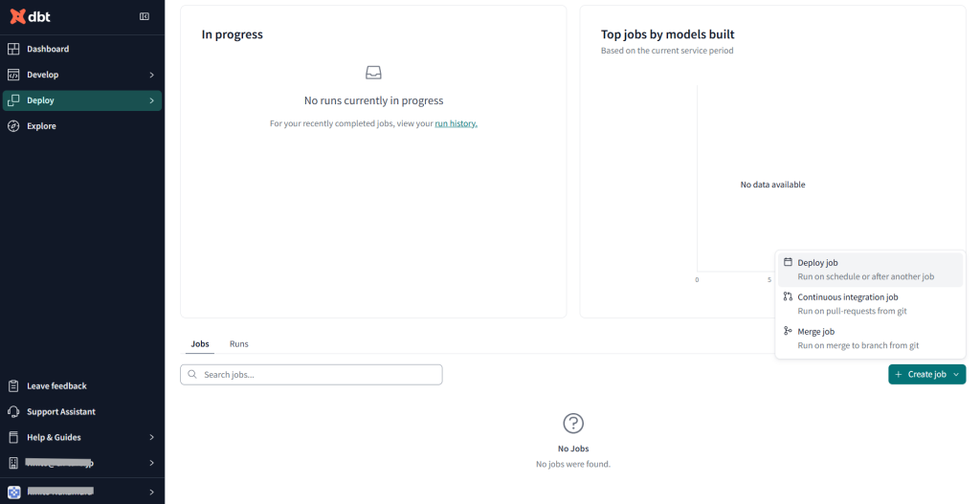Viewport: 980px width, 504px height.
Task: Expand the Deploy submenu chevron
Action: pos(152,100)
